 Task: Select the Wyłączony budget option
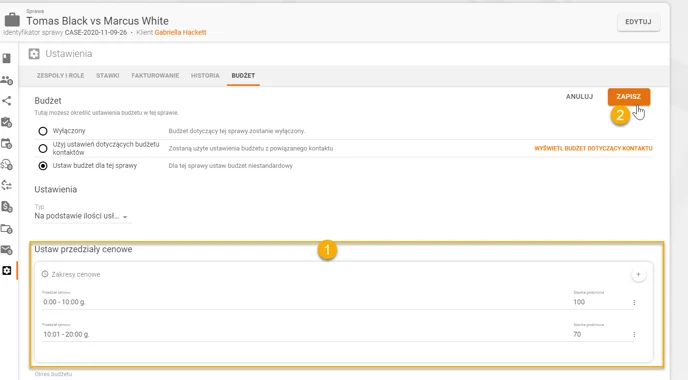pyautogui.click(x=43, y=131)
